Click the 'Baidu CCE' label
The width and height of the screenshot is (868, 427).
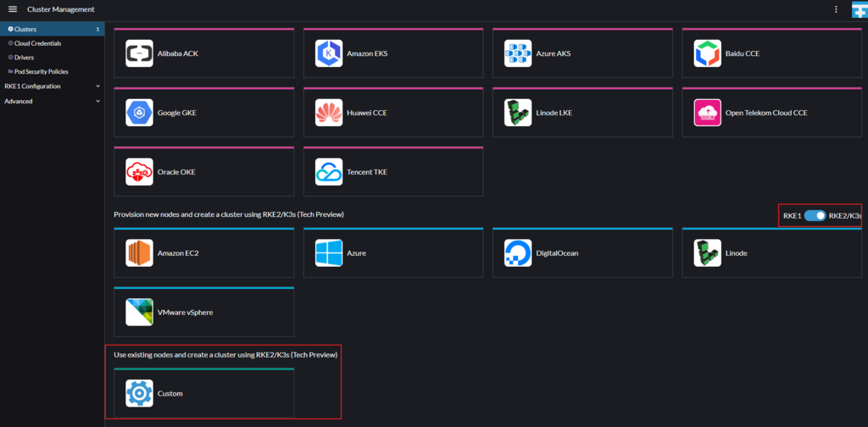743,53
